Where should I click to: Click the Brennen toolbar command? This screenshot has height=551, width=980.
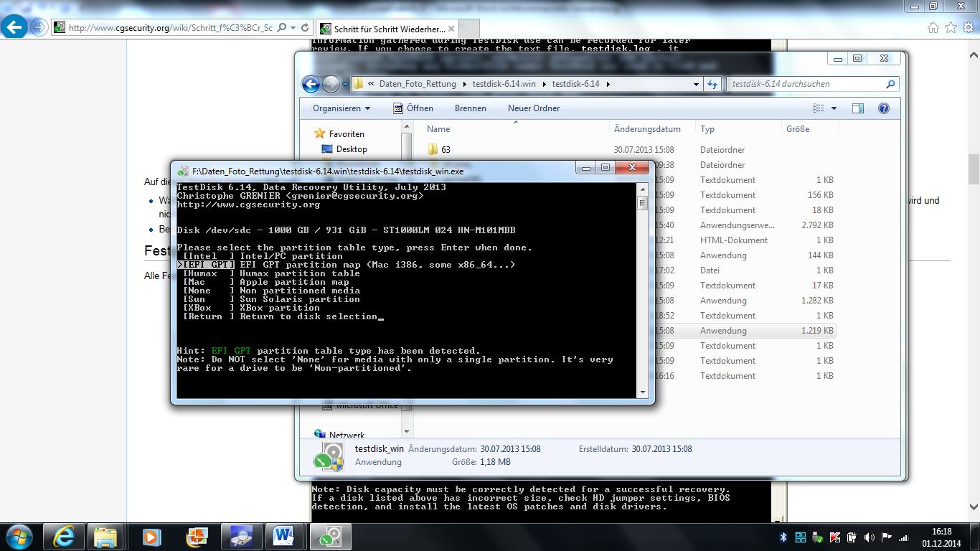(x=470, y=108)
